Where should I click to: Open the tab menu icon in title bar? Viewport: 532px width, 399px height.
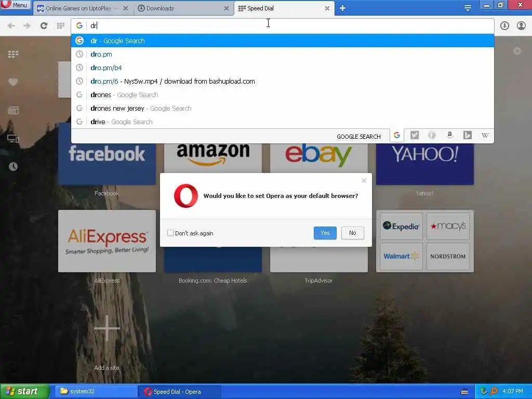click(468, 8)
